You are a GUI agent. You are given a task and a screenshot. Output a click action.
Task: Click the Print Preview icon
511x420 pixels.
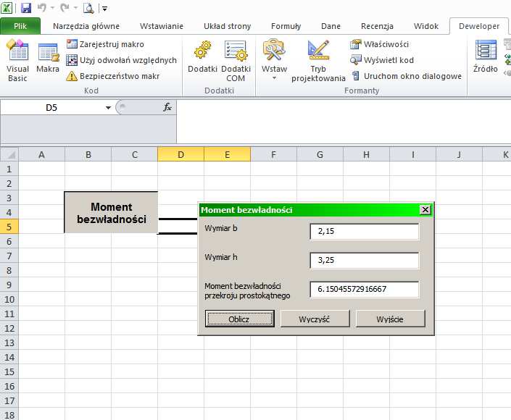pos(88,8)
